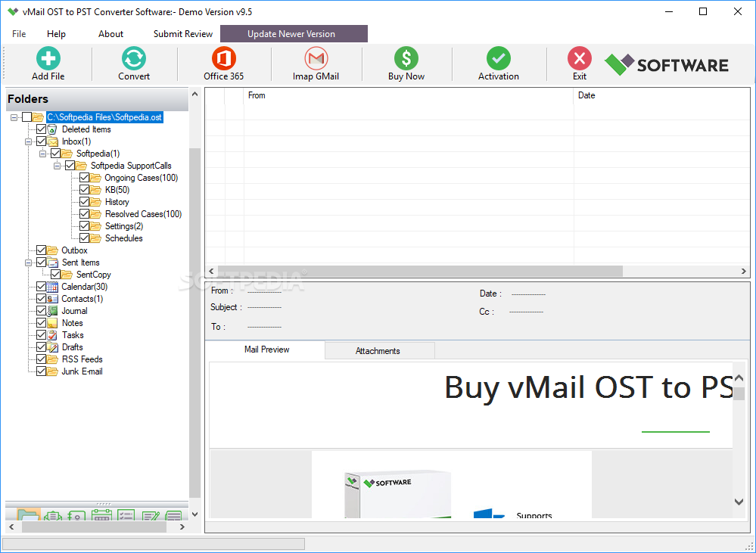Click the vMail logo in title bar
The image size is (756, 553).
point(13,11)
